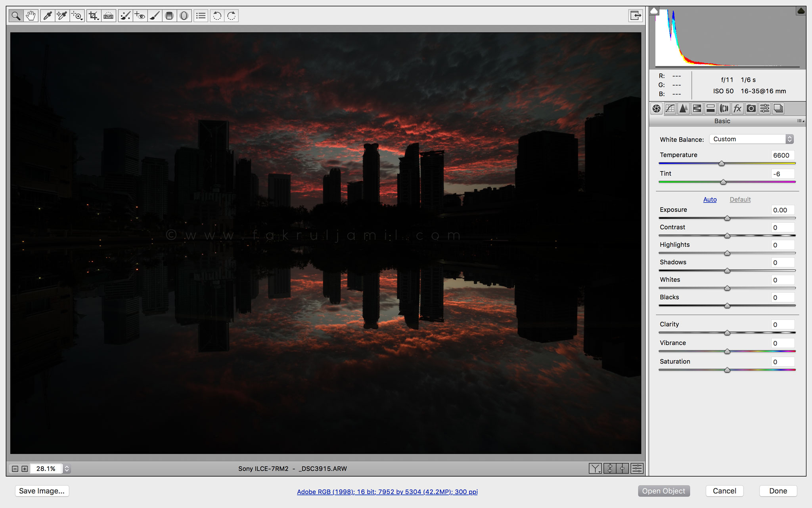Screen dimensions: 812x508
Task: Click the Temperature value field
Action: point(782,155)
